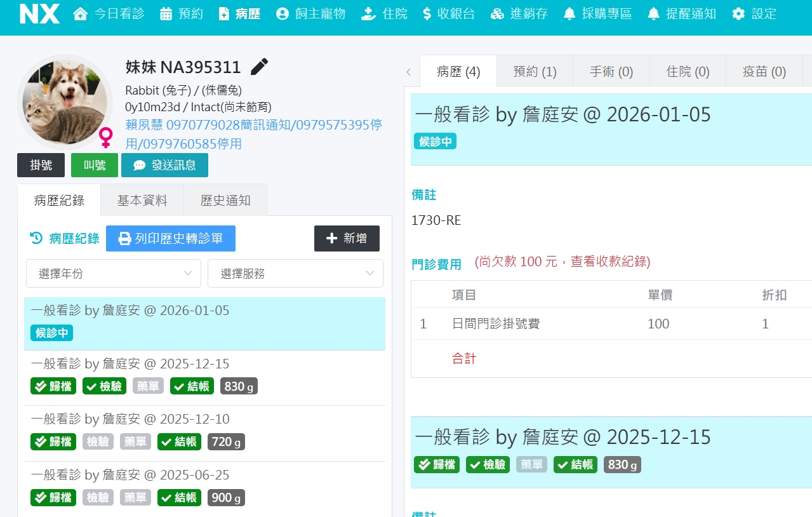The image size is (812, 517).
Task: Click the owner phone number link 賴夙慧
Action: (x=253, y=125)
